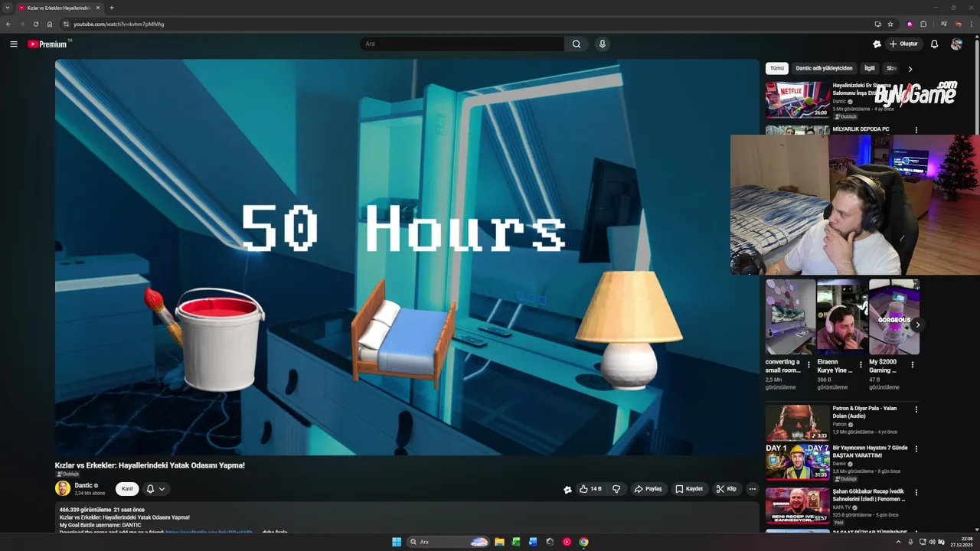Expand the notification options chevron beside the bell
Viewport: 980px width, 551px height.
(x=162, y=489)
